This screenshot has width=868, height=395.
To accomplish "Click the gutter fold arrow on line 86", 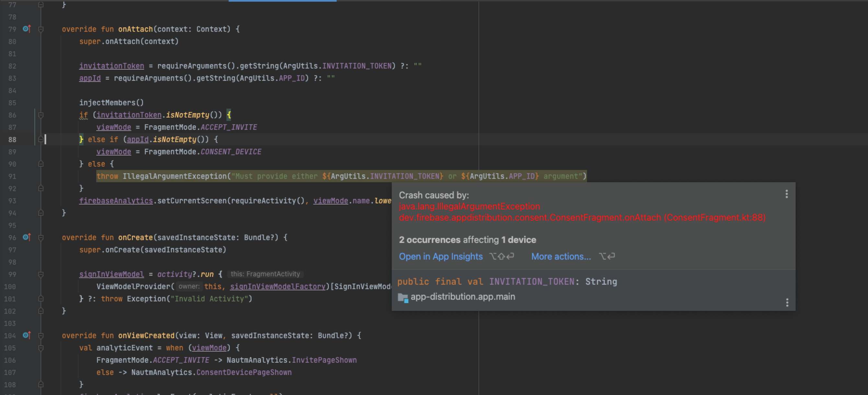I will pos(41,115).
